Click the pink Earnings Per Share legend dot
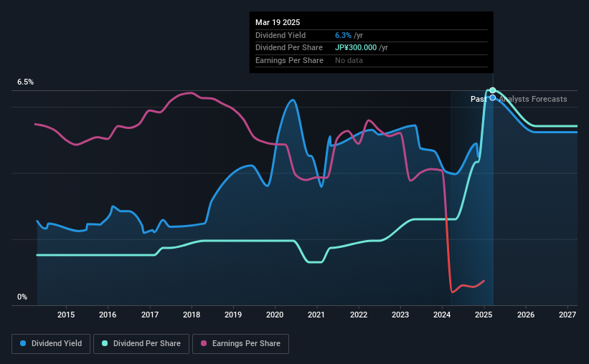 click(x=204, y=343)
